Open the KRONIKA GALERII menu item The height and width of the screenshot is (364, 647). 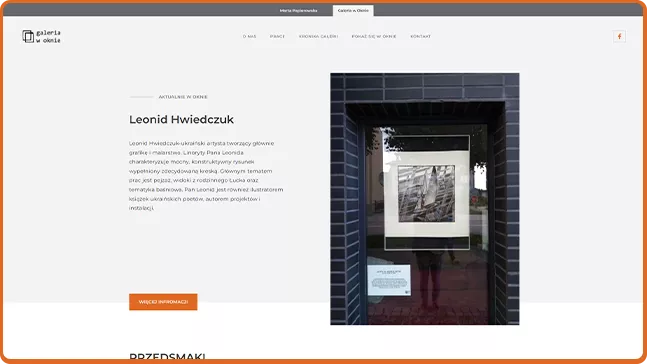click(319, 36)
